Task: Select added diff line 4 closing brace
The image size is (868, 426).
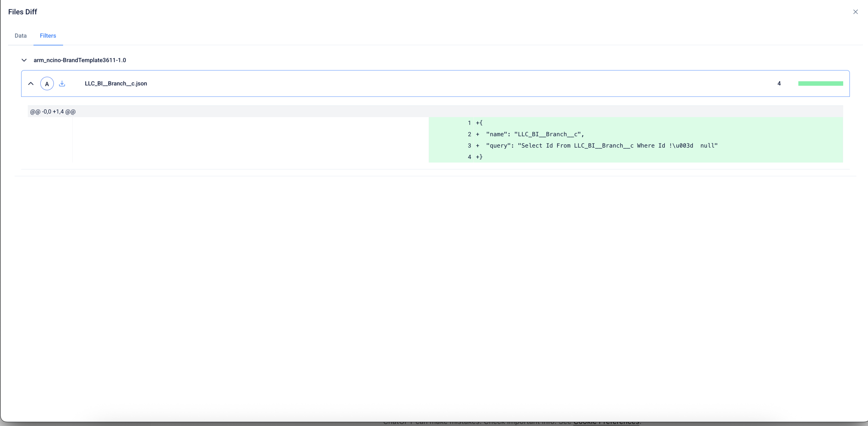Action: (x=479, y=157)
